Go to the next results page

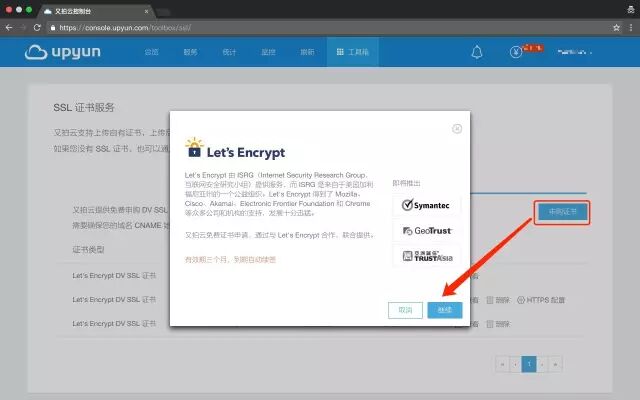(542, 364)
